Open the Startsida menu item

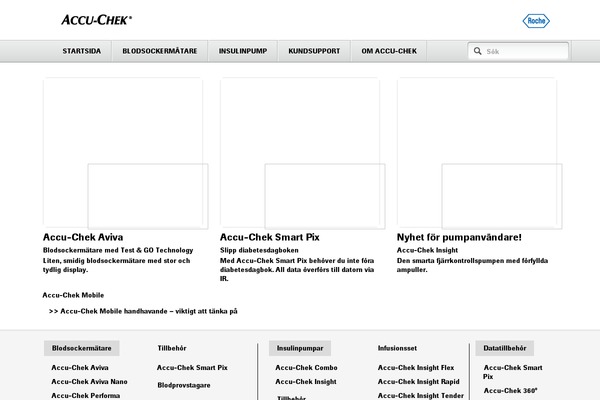pos(82,51)
